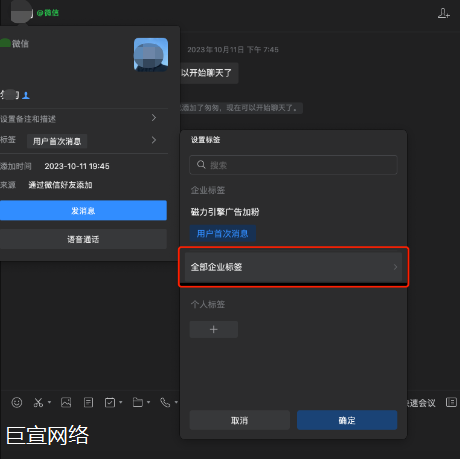Viewport: 460px width, 459px height.
Task: Click search magnifier icon in tag dialog
Action: pyautogui.click(x=201, y=164)
